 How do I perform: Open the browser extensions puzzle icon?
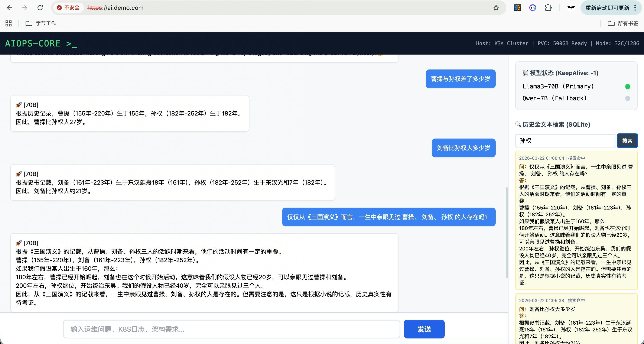548,8
